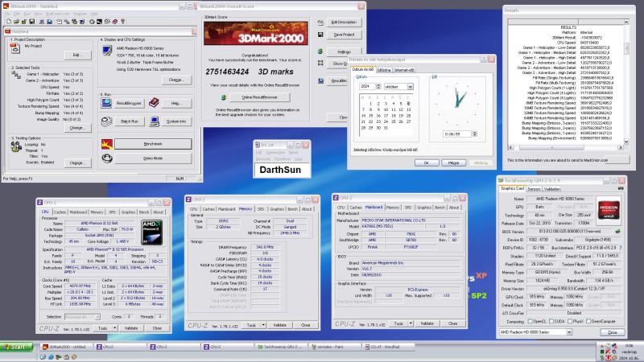
Task: Click the time input field in date dialog
Action: click(x=457, y=134)
